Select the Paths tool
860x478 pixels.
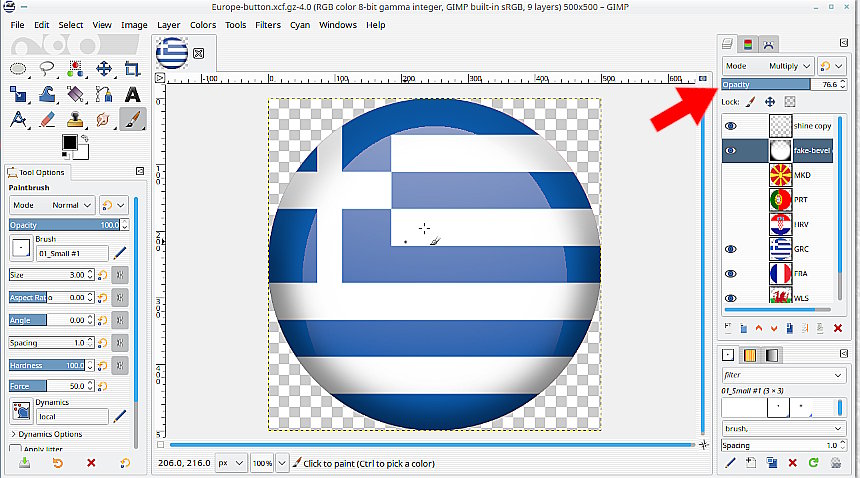[104, 94]
